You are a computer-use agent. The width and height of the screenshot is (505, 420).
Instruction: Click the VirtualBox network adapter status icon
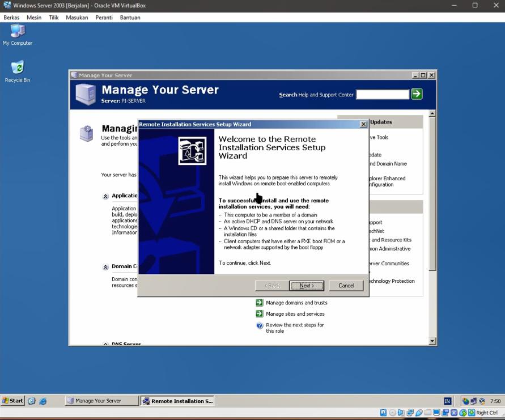tap(410, 413)
